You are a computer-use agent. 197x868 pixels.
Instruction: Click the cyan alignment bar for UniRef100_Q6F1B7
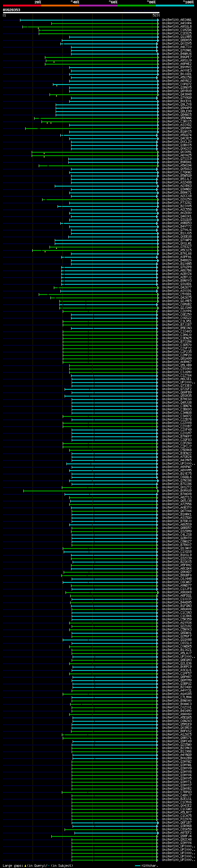115,822
